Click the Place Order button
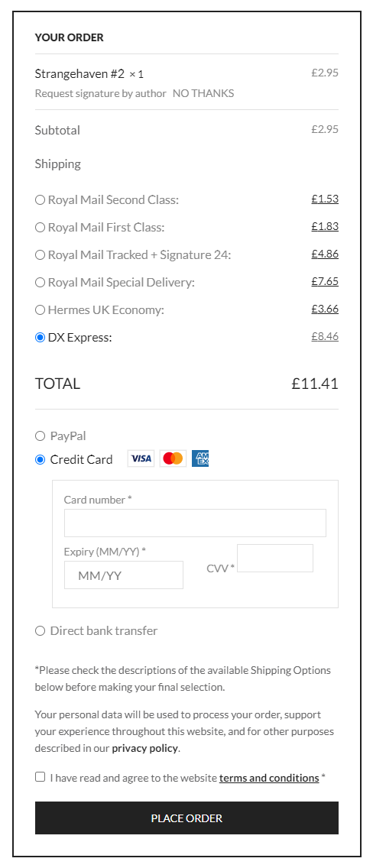This screenshot has width=373, height=868. tap(186, 818)
